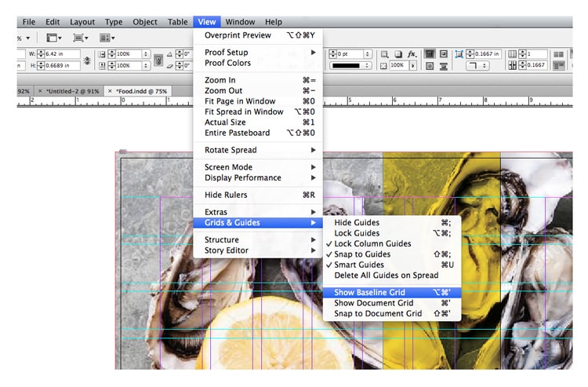The height and width of the screenshot is (387, 588).
Task: Select wrap around bounding box icon
Action: (443, 54)
